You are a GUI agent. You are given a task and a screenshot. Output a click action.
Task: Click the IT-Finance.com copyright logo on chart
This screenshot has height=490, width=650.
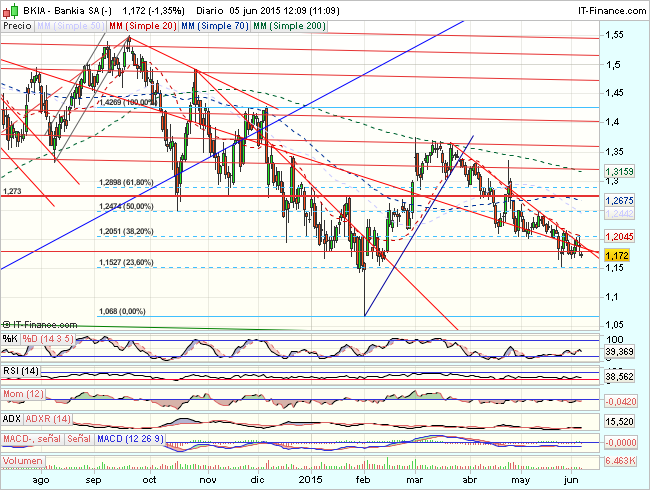pos(42,325)
